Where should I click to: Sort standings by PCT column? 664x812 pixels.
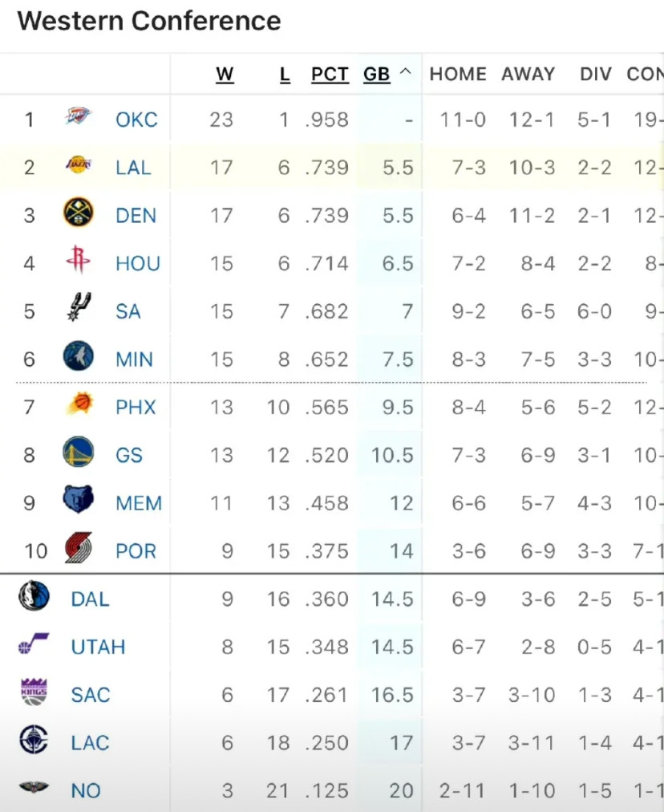(330, 75)
